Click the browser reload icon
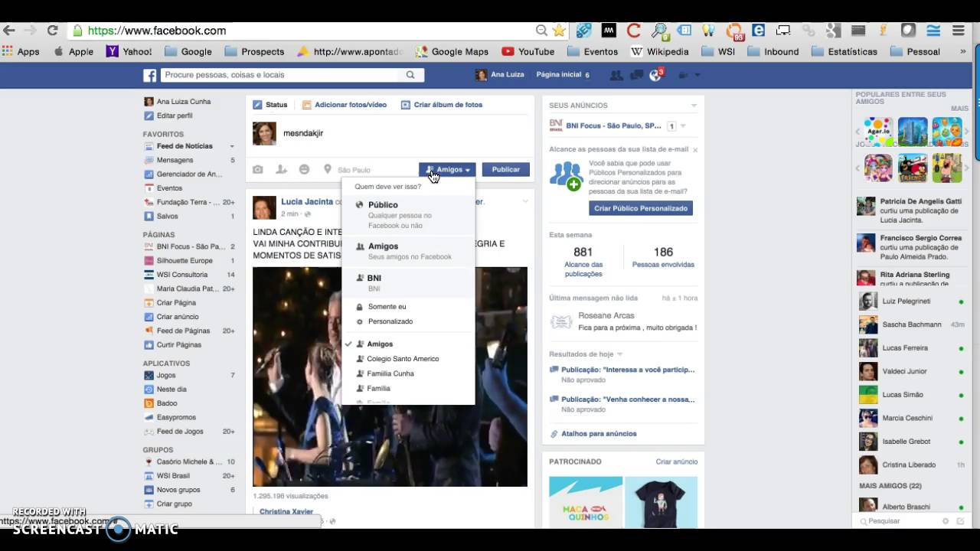Viewport: 980px width, 551px height. 52,31
